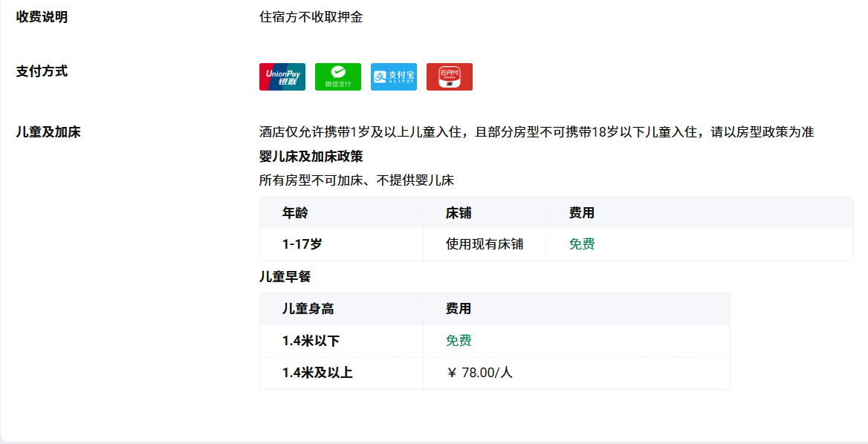Screen dimensions: 868x444
Task: Click the 儿童早餐 heading
Action: click(x=285, y=277)
